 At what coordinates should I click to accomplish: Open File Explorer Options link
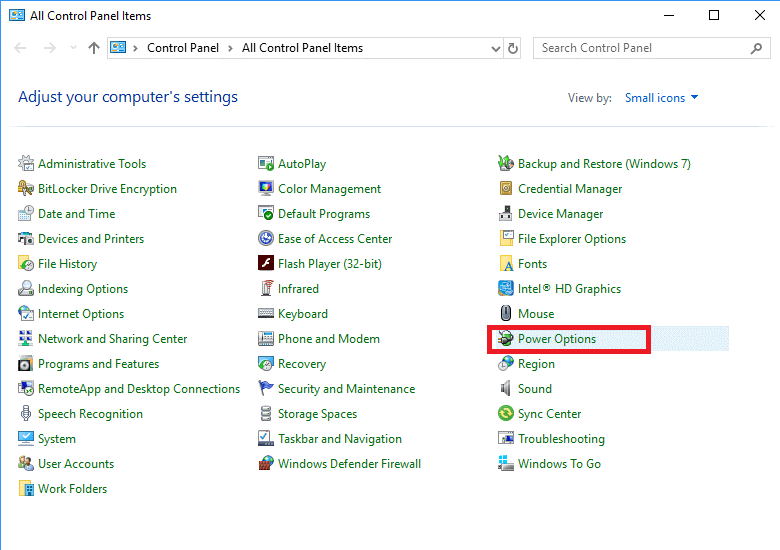click(x=572, y=239)
